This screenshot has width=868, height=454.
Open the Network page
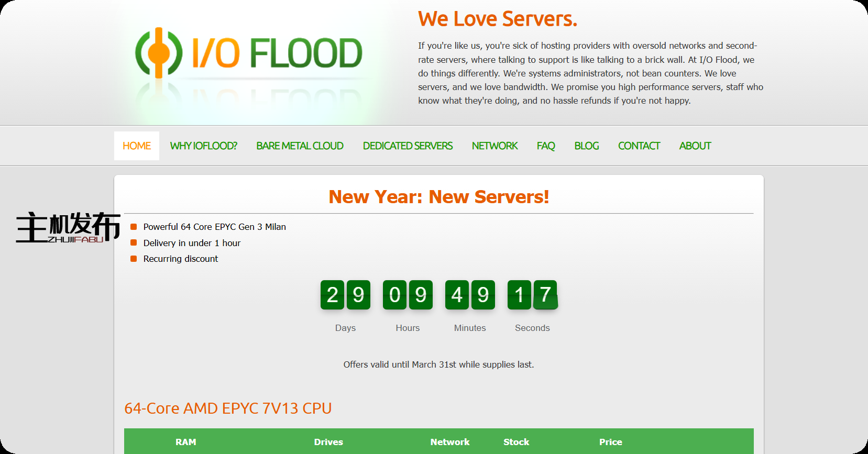[x=495, y=146]
